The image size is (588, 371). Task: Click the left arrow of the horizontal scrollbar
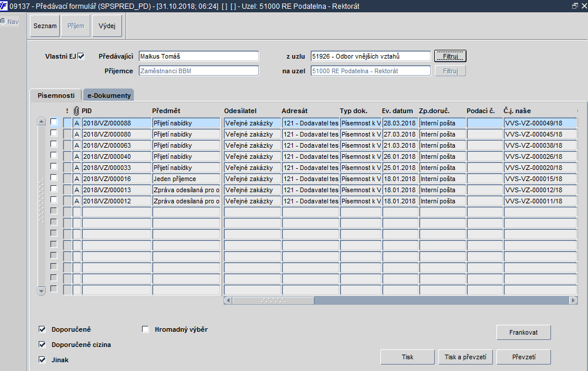pyautogui.click(x=228, y=300)
